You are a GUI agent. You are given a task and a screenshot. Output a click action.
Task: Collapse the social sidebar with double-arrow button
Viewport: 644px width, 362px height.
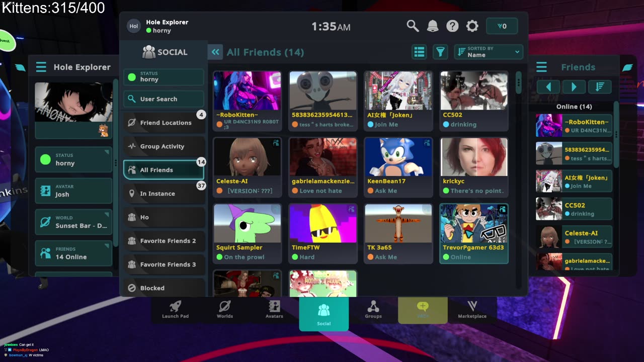tap(215, 52)
